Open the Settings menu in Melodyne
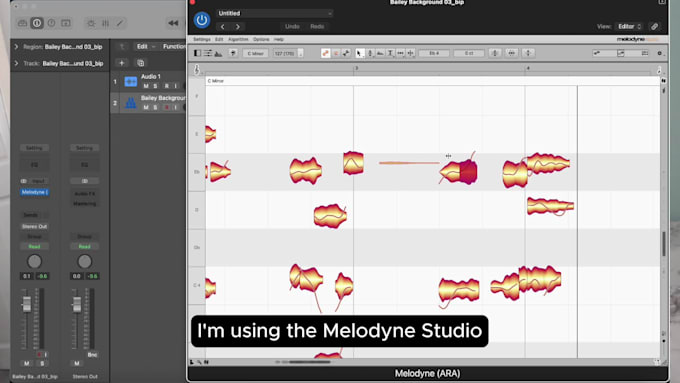 (202, 39)
